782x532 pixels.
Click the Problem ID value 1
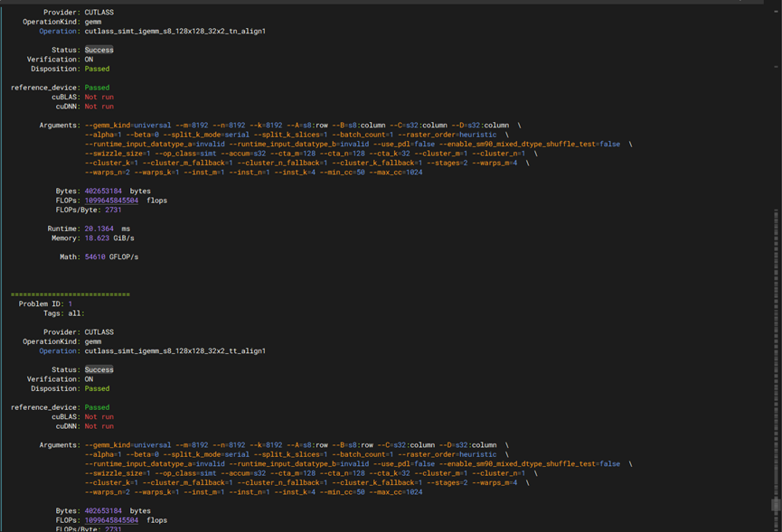71,303
